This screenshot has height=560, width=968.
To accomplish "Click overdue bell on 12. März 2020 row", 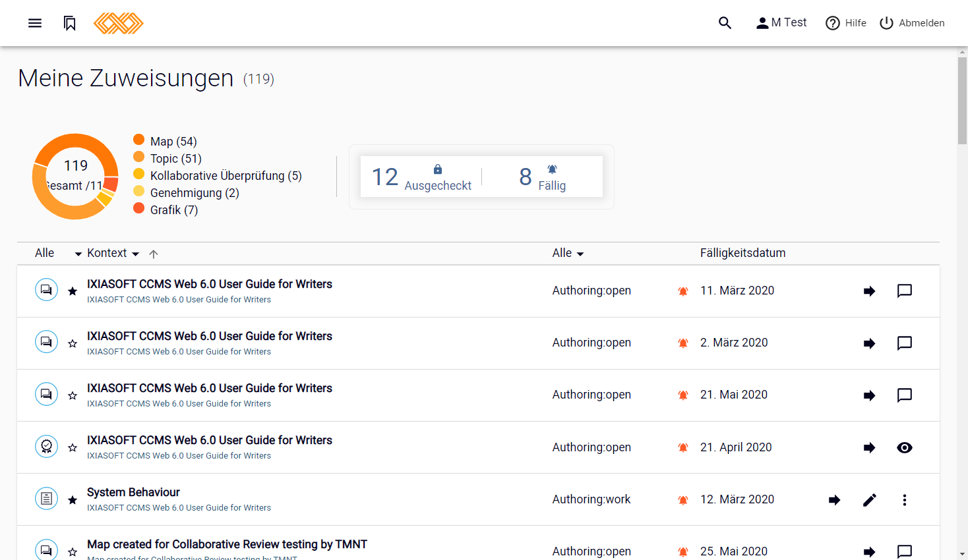I will 683,500.
